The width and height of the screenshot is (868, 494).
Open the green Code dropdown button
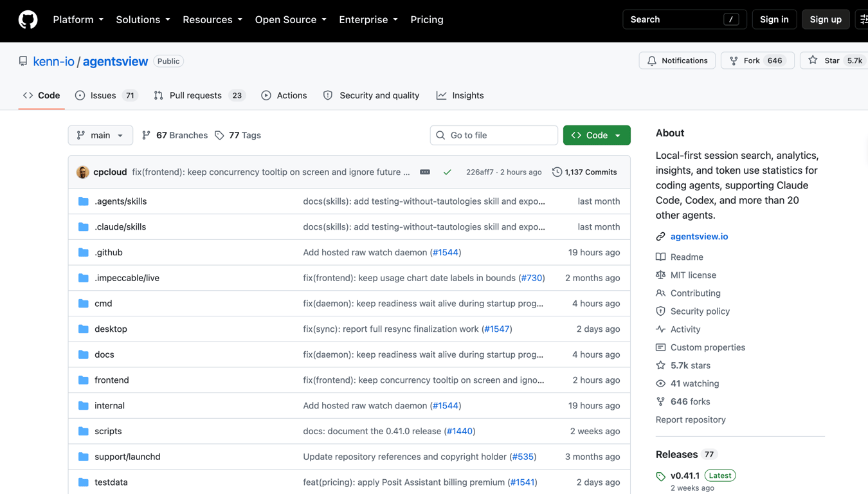point(597,135)
